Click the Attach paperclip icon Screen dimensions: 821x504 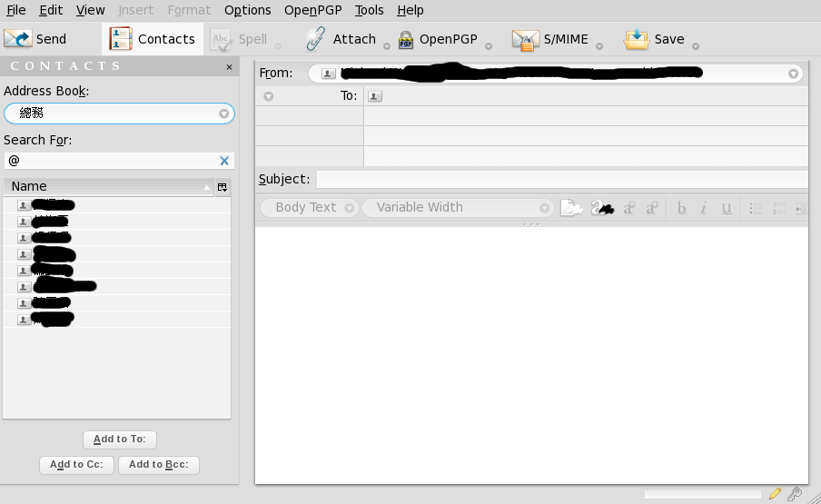click(316, 39)
